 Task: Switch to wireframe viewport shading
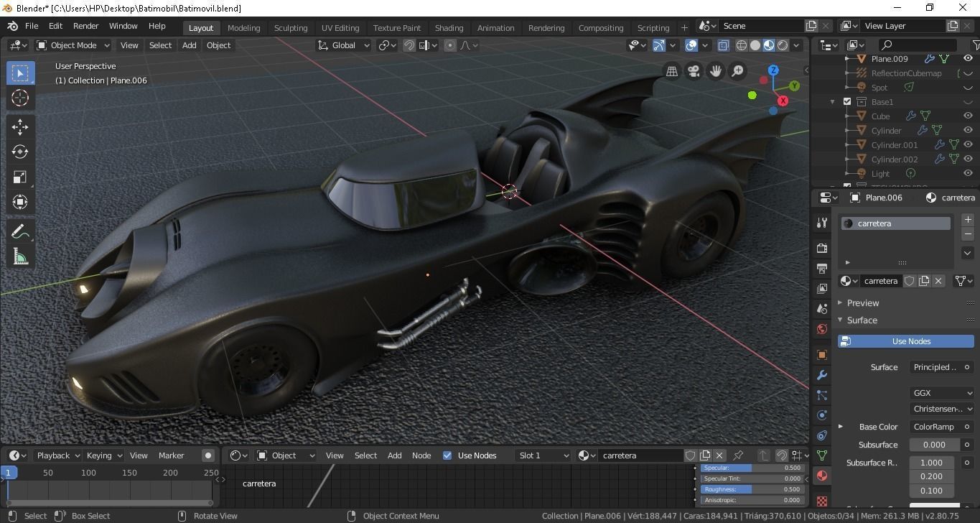pos(742,45)
